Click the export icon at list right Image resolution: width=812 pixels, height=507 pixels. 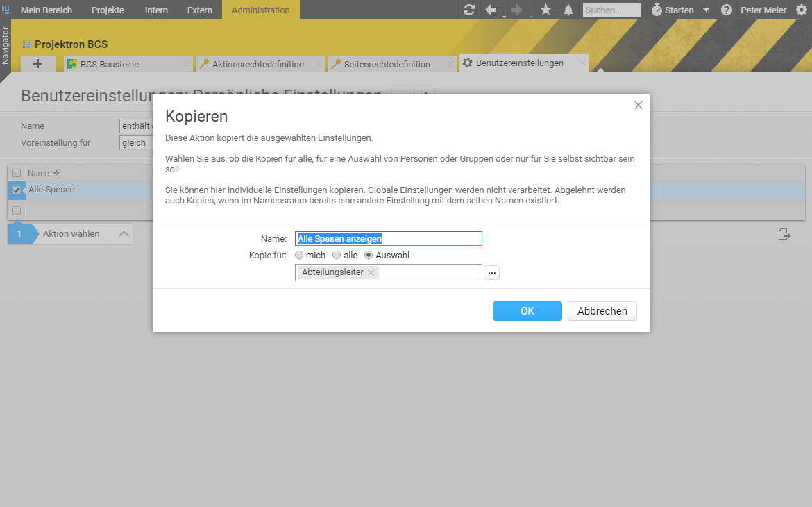click(x=784, y=234)
